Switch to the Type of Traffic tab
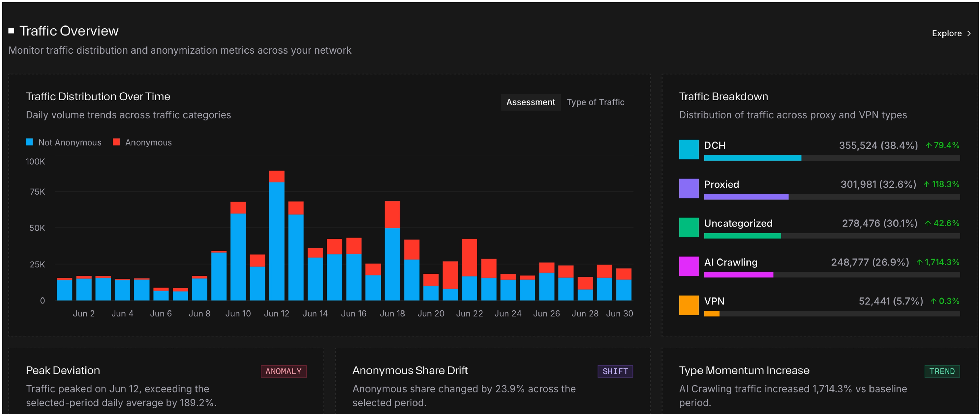Viewport: 980px width, 415px height. point(595,102)
